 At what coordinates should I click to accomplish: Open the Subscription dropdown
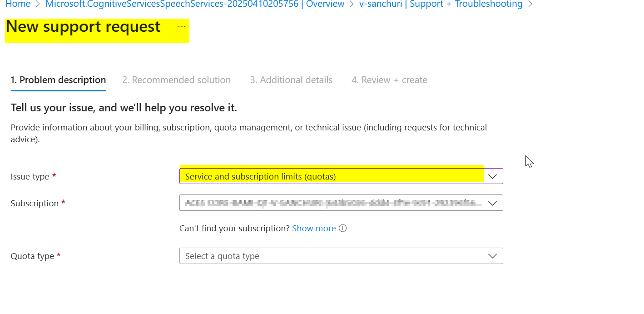[341, 203]
